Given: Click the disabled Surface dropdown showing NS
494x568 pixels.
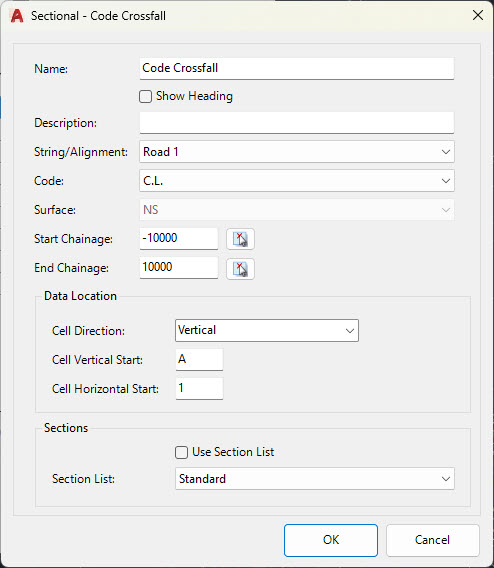Looking at the screenshot, I should pyautogui.click(x=297, y=210).
